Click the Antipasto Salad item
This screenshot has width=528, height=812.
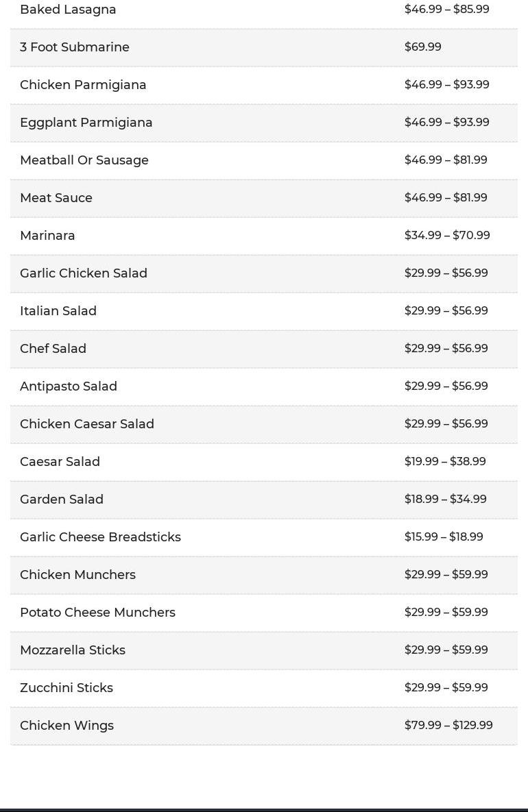(69, 386)
